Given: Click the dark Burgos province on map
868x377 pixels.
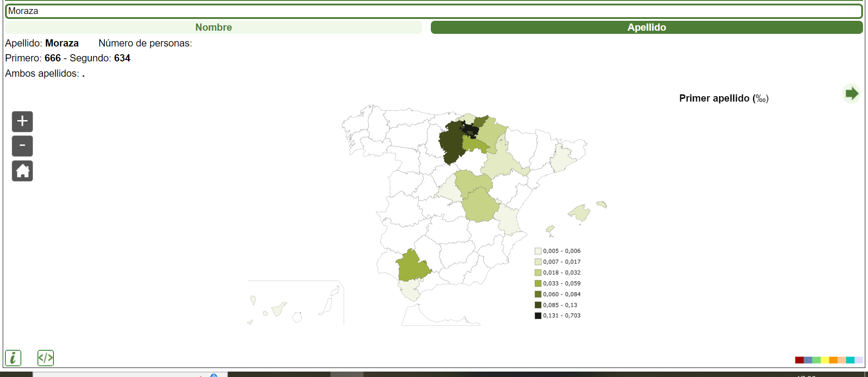Looking at the screenshot, I should pos(452,142).
